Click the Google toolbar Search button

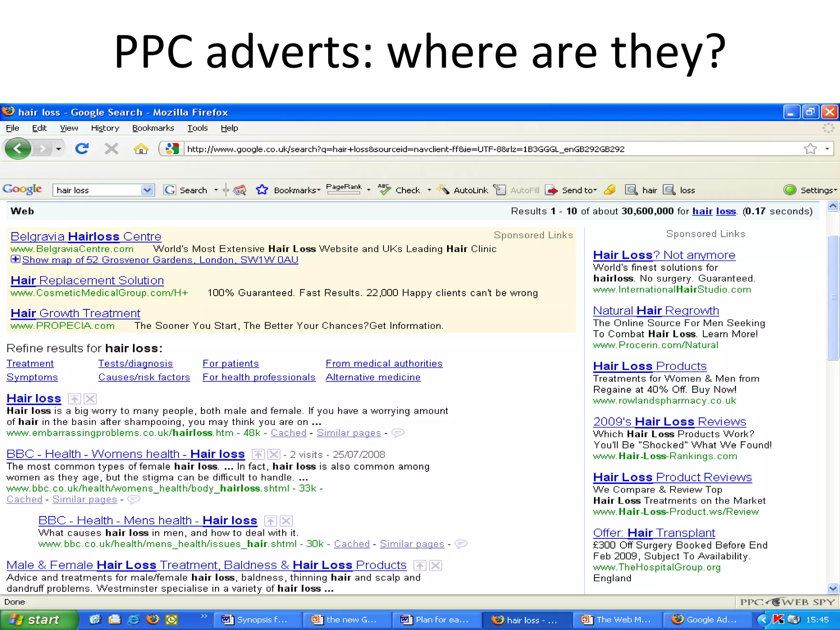coord(186,190)
